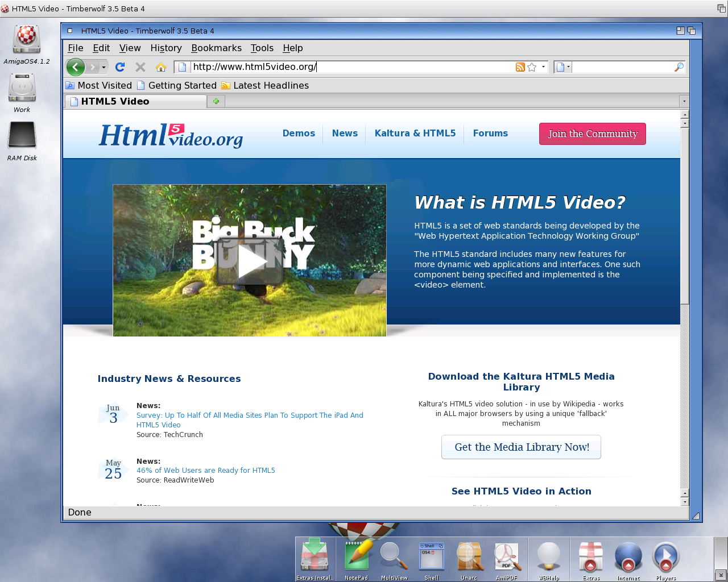
Task: Select the HTML5 Video tab
Action: [x=136, y=101]
